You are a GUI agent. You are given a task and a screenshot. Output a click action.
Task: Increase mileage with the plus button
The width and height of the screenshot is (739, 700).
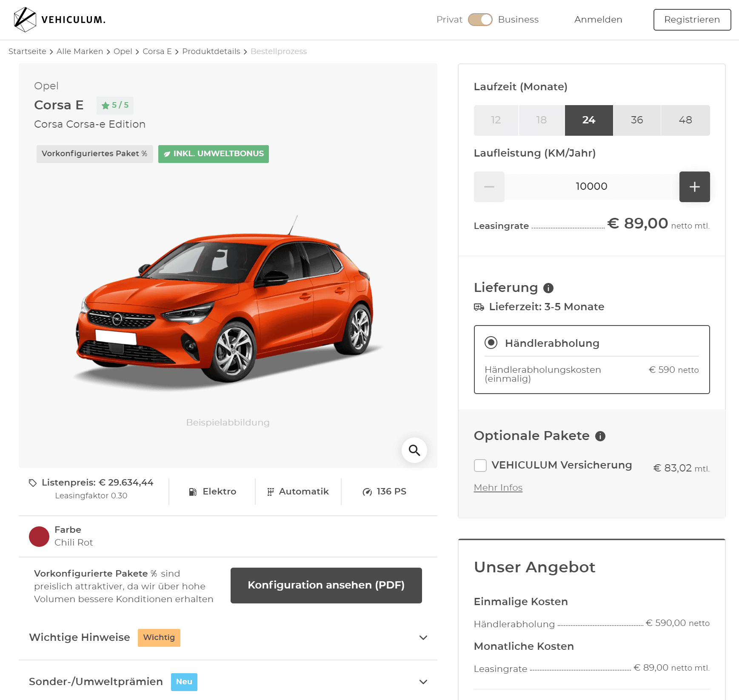(x=694, y=187)
